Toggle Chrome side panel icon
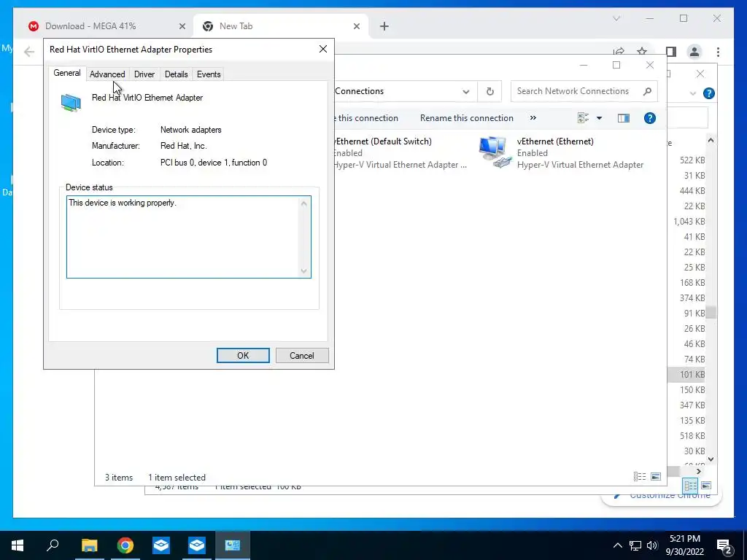 (x=671, y=52)
